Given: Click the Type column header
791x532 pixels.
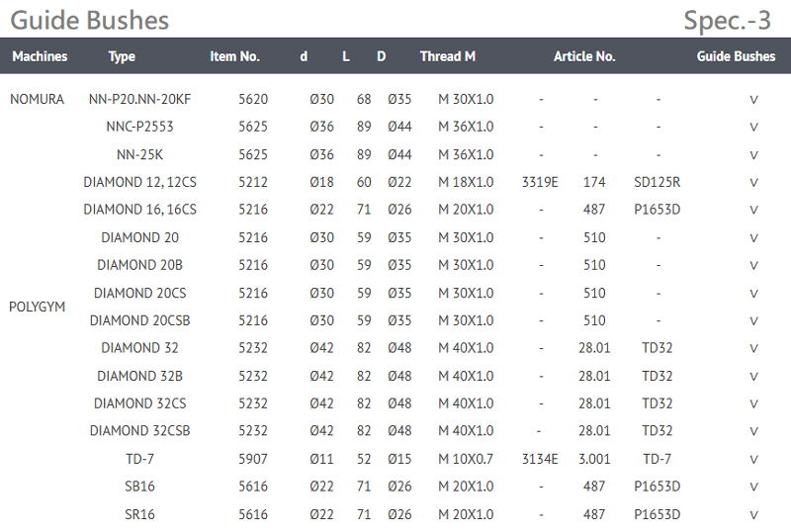Looking at the screenshot, I should click(x=122, y=56).
